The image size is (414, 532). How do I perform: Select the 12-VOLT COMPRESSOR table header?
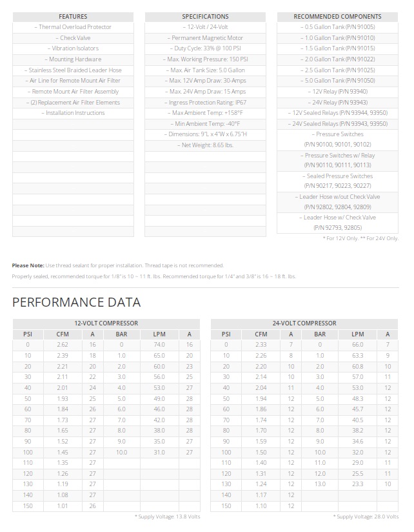tap(106, 323)
